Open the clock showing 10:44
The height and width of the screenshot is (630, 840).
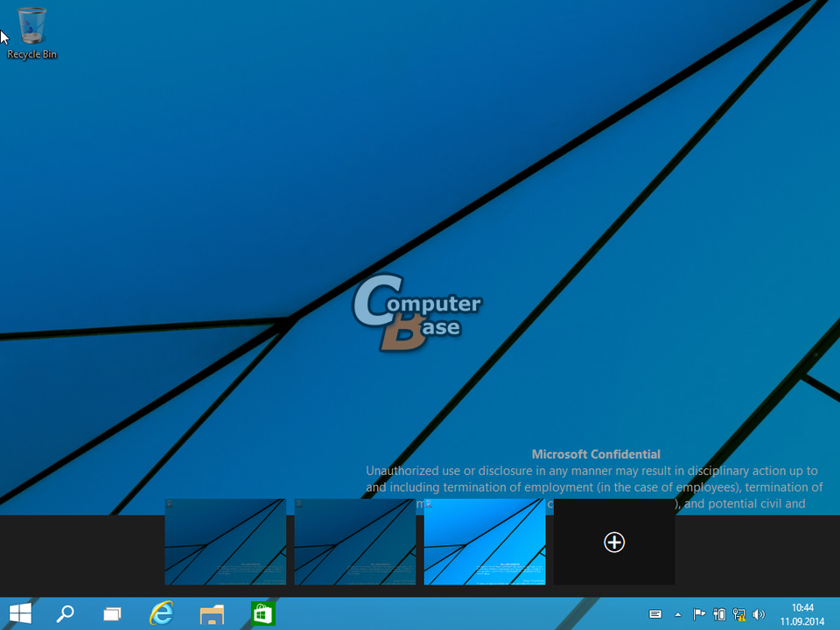coord(802,607)
